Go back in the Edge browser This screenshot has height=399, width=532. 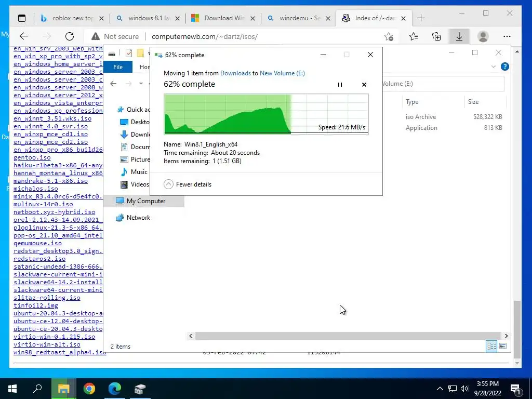24,36
